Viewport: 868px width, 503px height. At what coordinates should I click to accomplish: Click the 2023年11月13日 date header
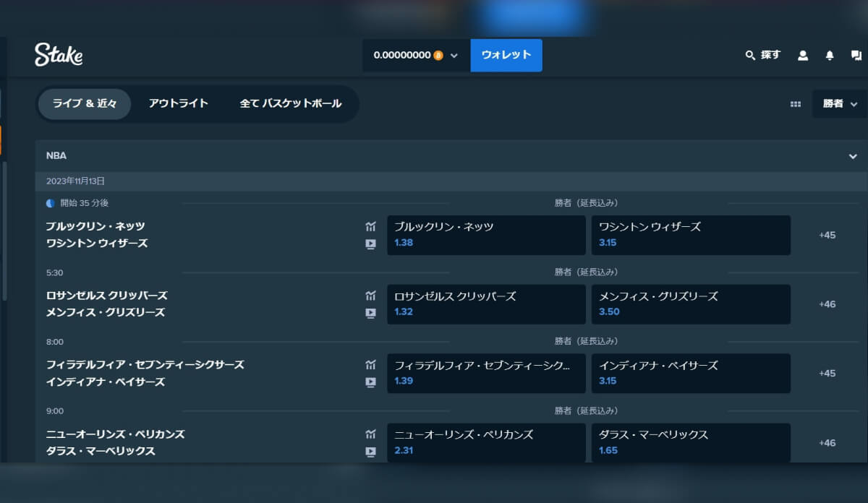pos(75,181)
